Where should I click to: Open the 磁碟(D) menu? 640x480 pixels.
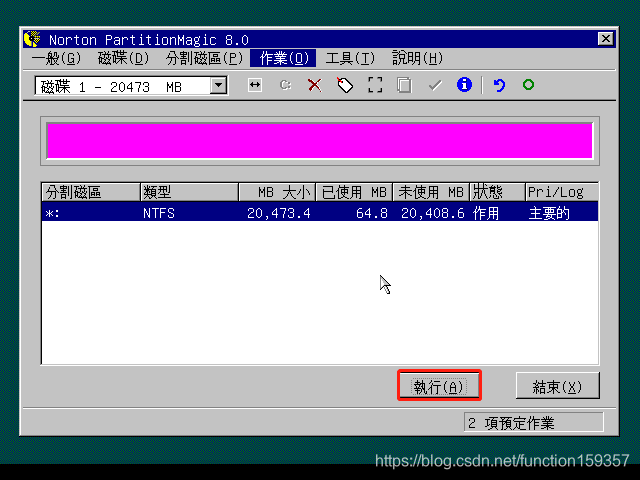(x=123, y=58)
